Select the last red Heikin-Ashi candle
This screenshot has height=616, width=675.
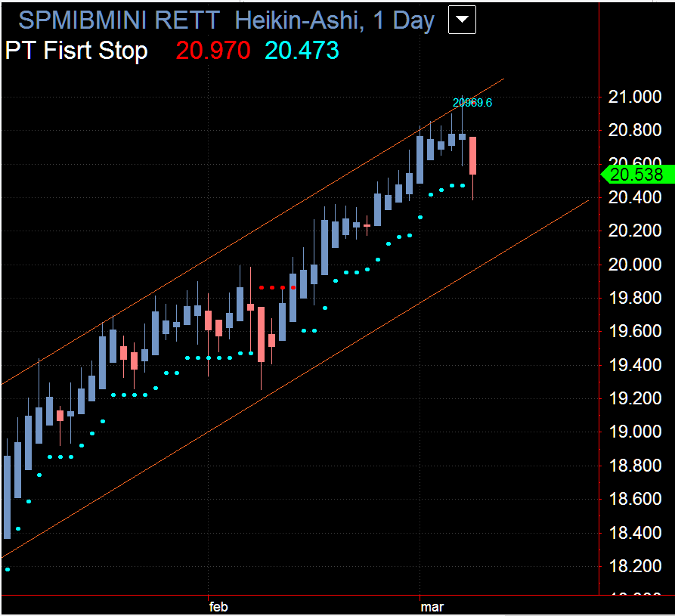point(472,156)
